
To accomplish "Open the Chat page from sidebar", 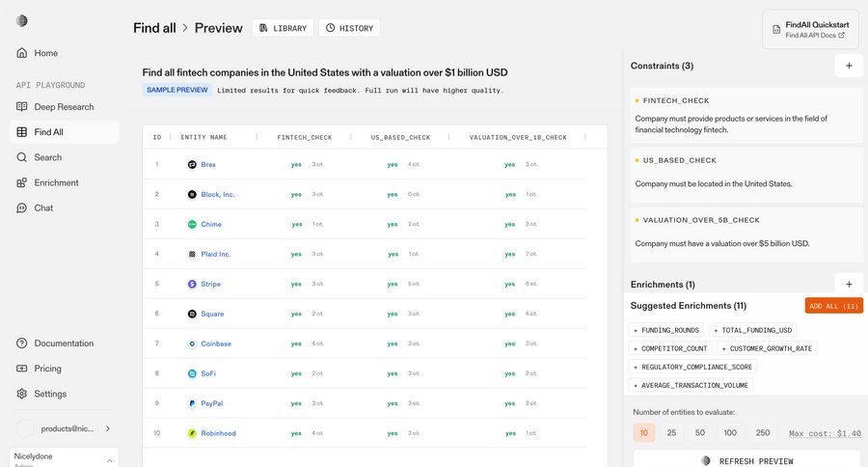I will pos(43,207).
